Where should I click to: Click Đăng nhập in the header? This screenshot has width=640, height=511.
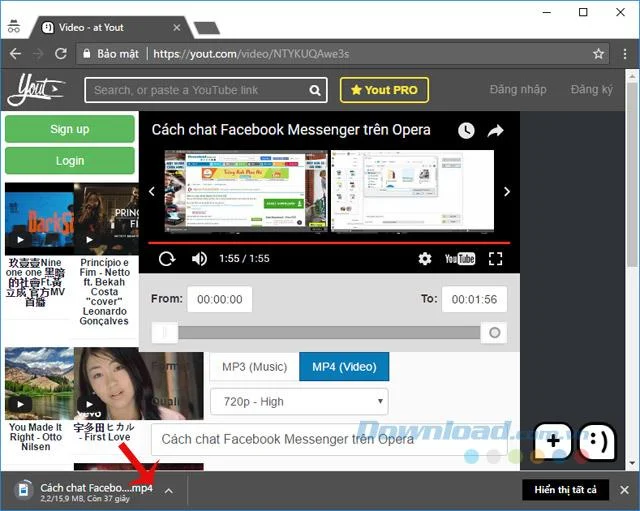[x=518, y=89]
